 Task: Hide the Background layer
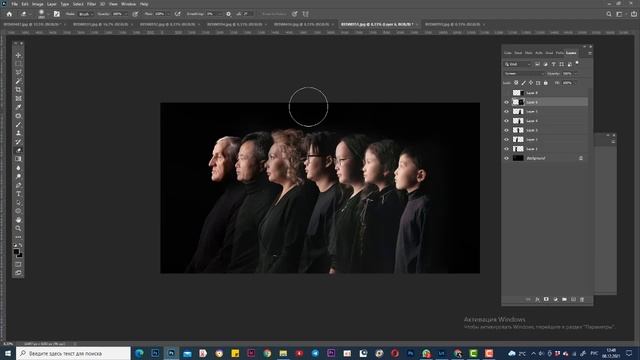(507, 158)
